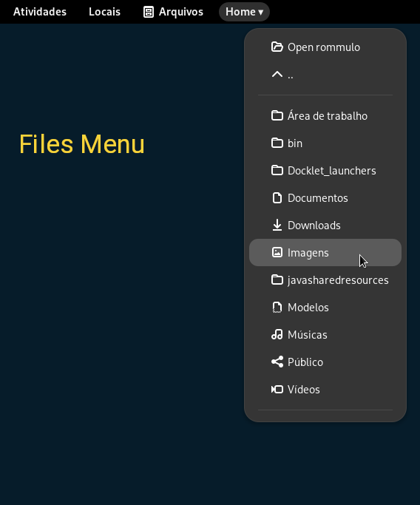The width and height of the screenshot is (420, 505).
Task: Open the Atividades overview
Action: 40,12
